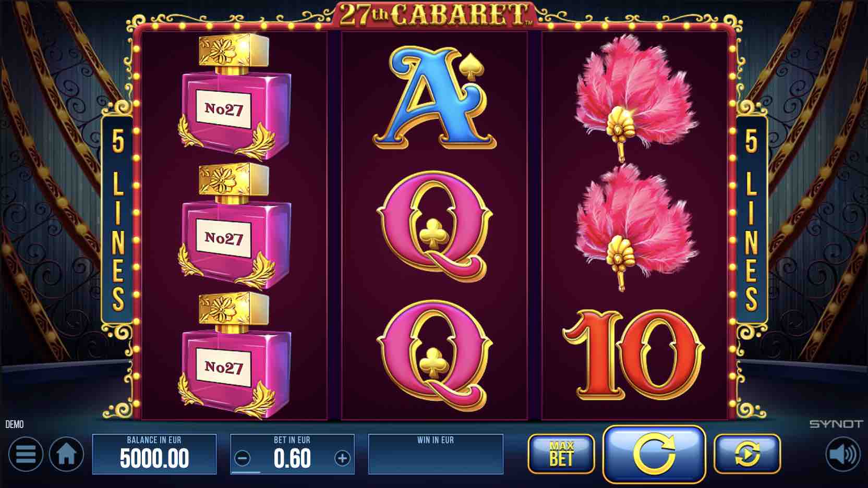Decrease the bet with minus button
Viewport: 868px width, 488px height.
[243, 458]
